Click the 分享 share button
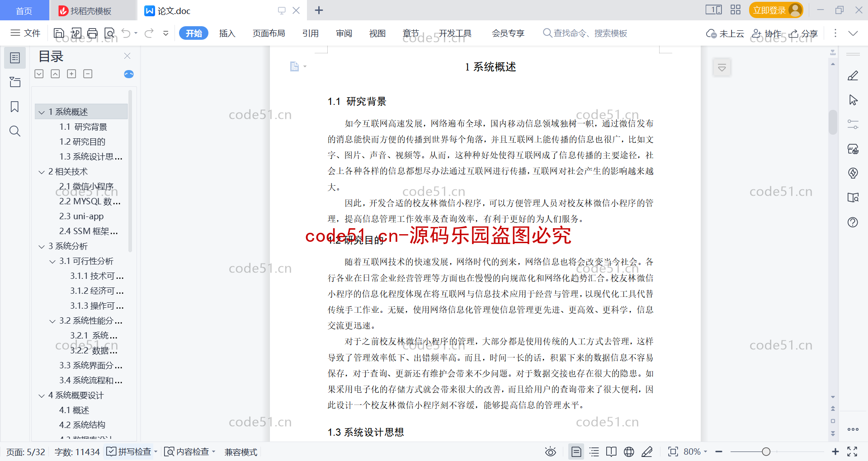Image resolution: width=868 pixels, height=461 pixels. click(803, 33)
